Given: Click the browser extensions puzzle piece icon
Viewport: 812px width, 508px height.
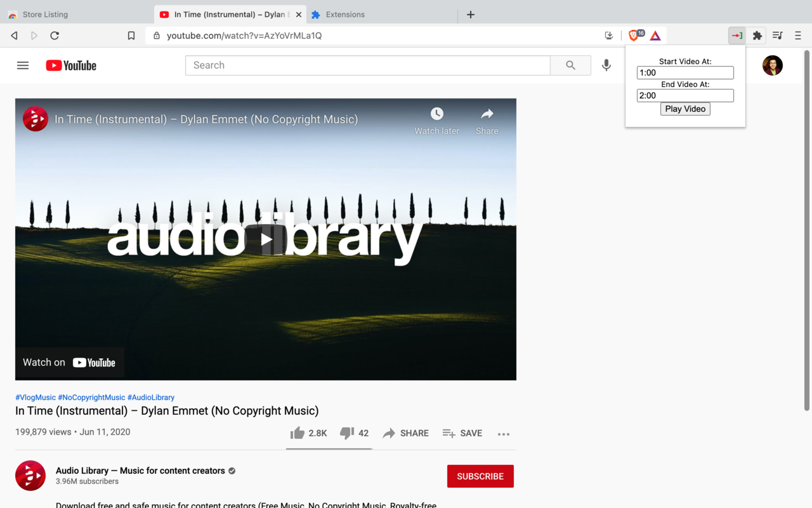Looking at the screenshot, I should [x=757, y=36].
